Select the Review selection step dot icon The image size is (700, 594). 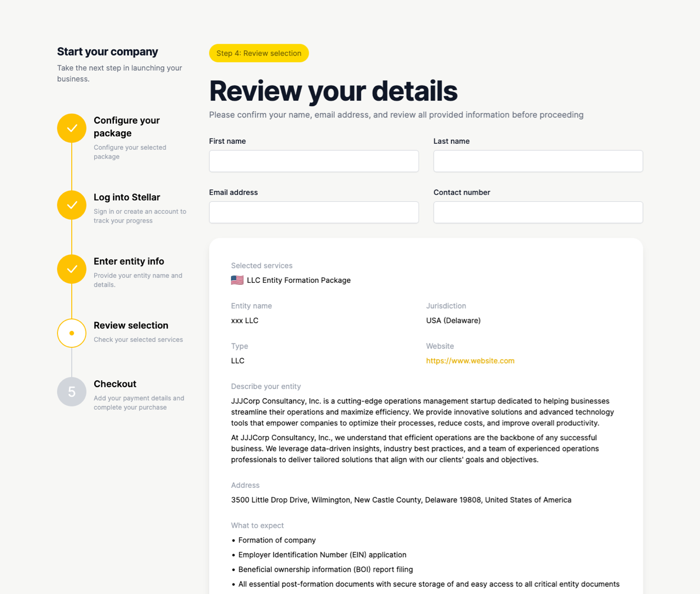click(72, 333)
